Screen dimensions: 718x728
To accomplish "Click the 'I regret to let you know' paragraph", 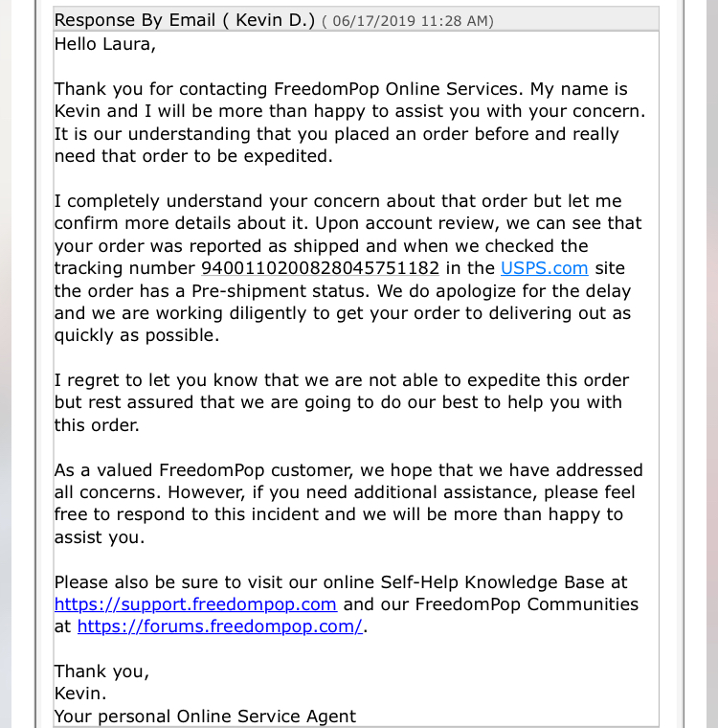I will pyautogui.click(x=342, y=402).
